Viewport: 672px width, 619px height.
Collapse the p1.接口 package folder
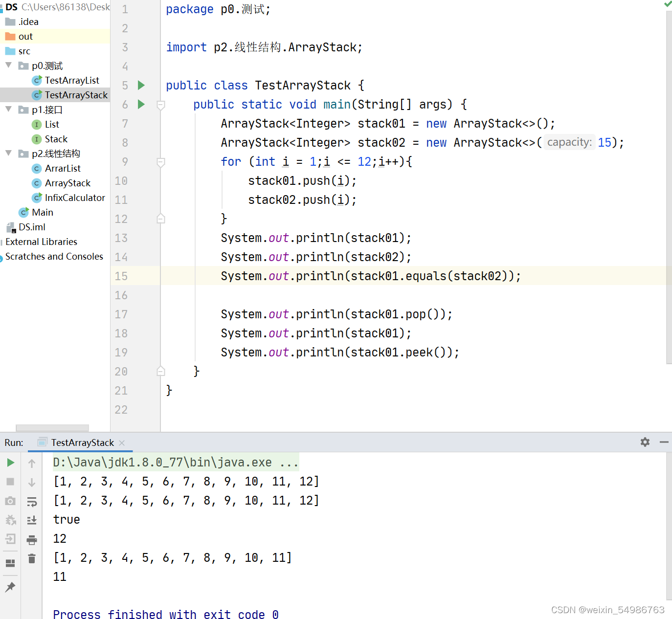tap(8, 109)
